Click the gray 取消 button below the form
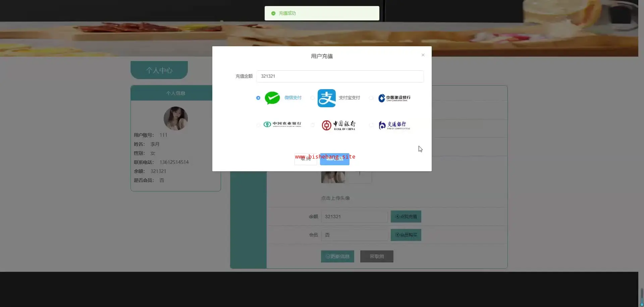 click(x=377, y=256)
